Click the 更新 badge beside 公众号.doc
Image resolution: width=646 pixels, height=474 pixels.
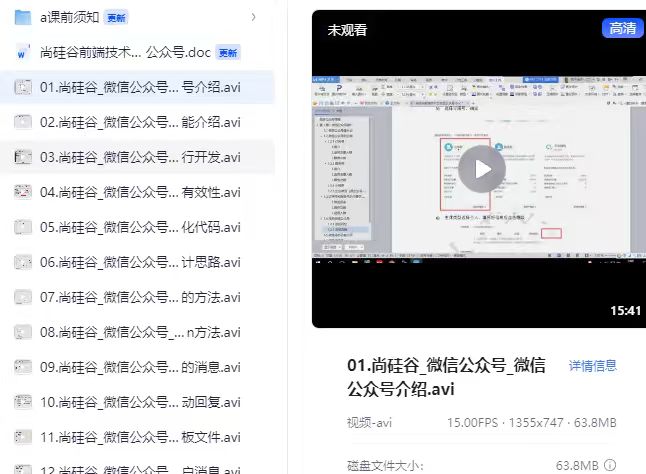tap(228, 53)
